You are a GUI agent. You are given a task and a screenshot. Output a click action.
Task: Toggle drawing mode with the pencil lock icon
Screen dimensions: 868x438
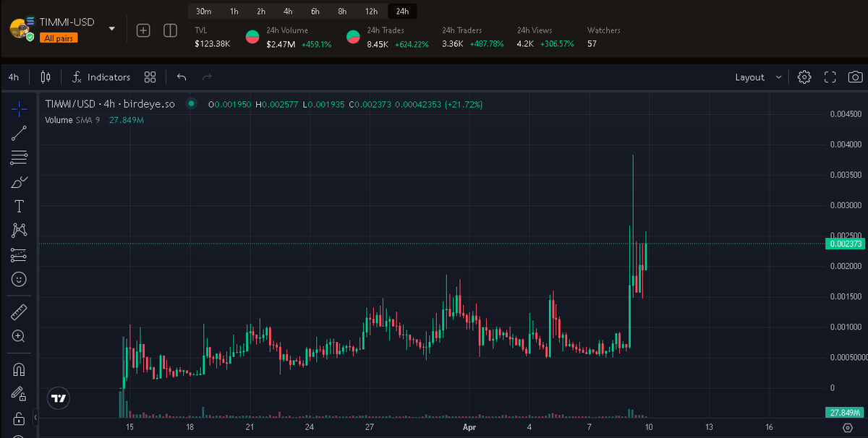point(18,394)
